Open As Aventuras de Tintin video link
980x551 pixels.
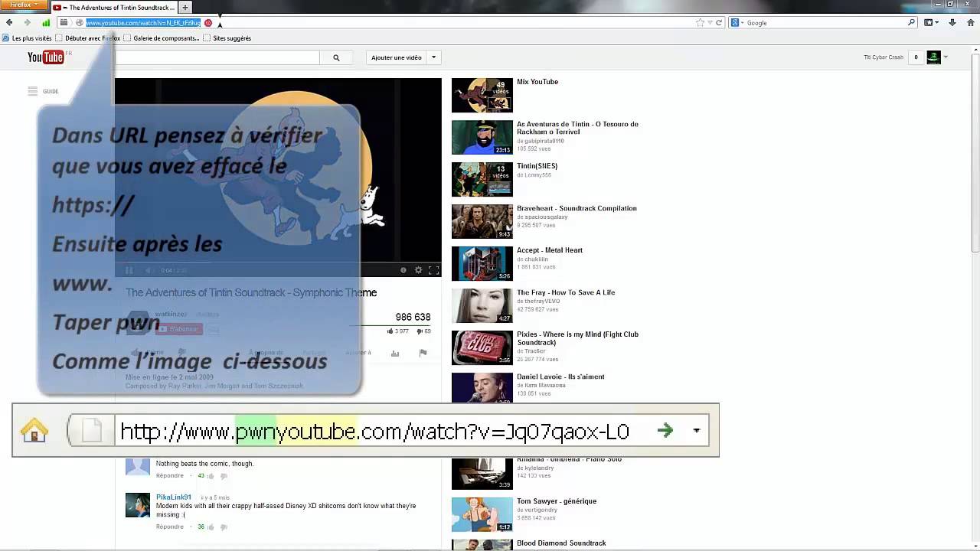pyautogui.click(x=577, y=128)
